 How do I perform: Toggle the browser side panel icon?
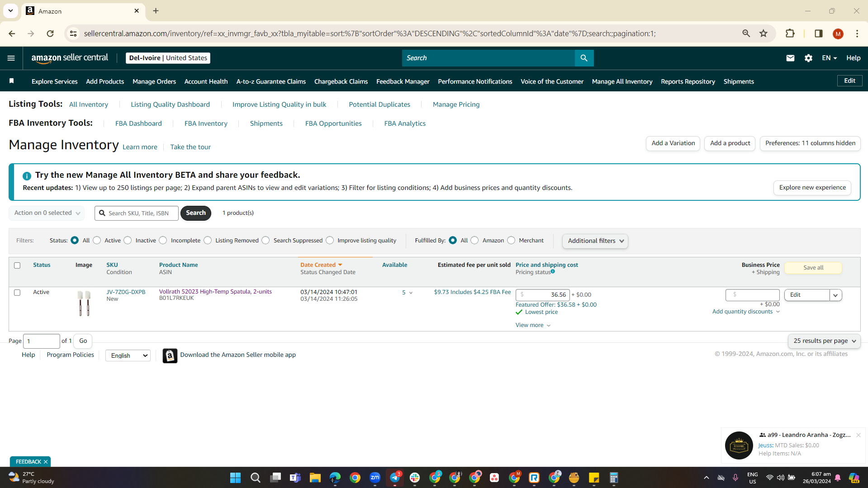(818, 33)
